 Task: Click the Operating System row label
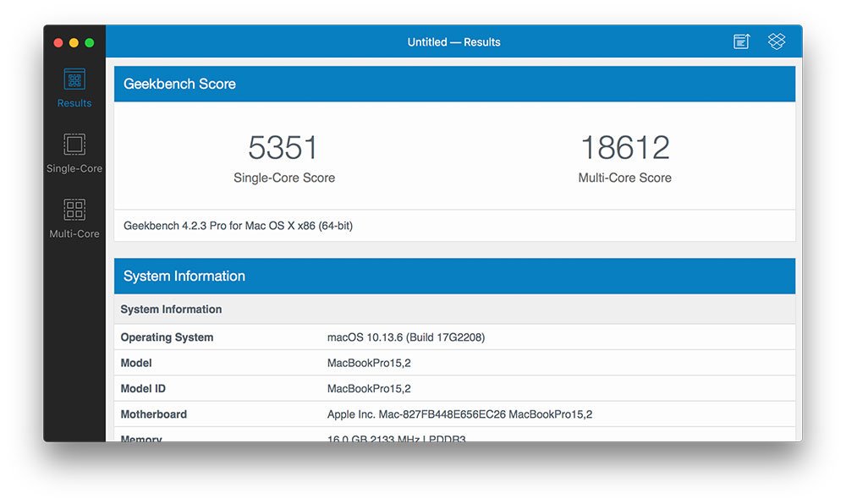tap(167, 337)
